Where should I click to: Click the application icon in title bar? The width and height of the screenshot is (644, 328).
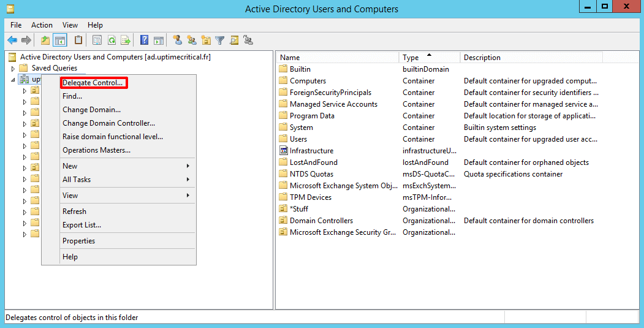(x=10, y=9)
